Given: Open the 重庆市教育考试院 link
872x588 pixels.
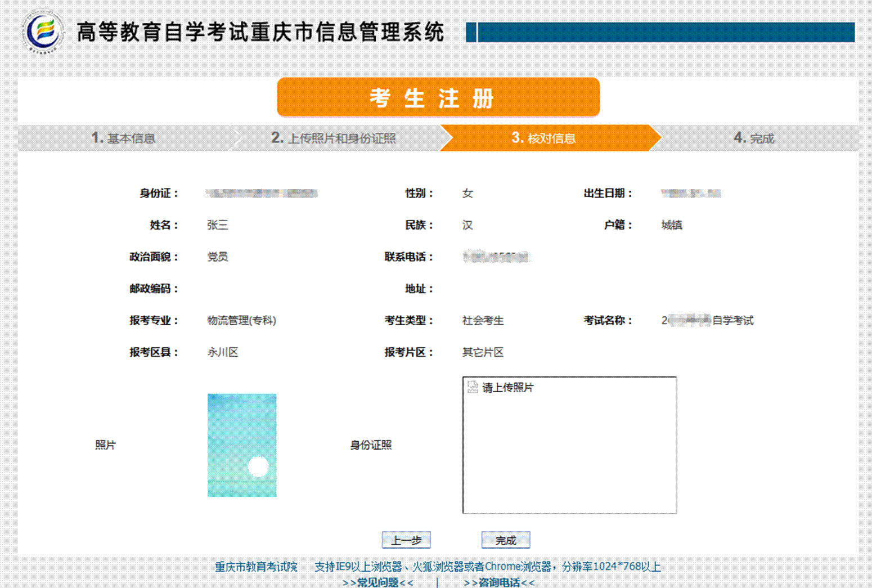Looking at the screenshot, I should [256, 567].
